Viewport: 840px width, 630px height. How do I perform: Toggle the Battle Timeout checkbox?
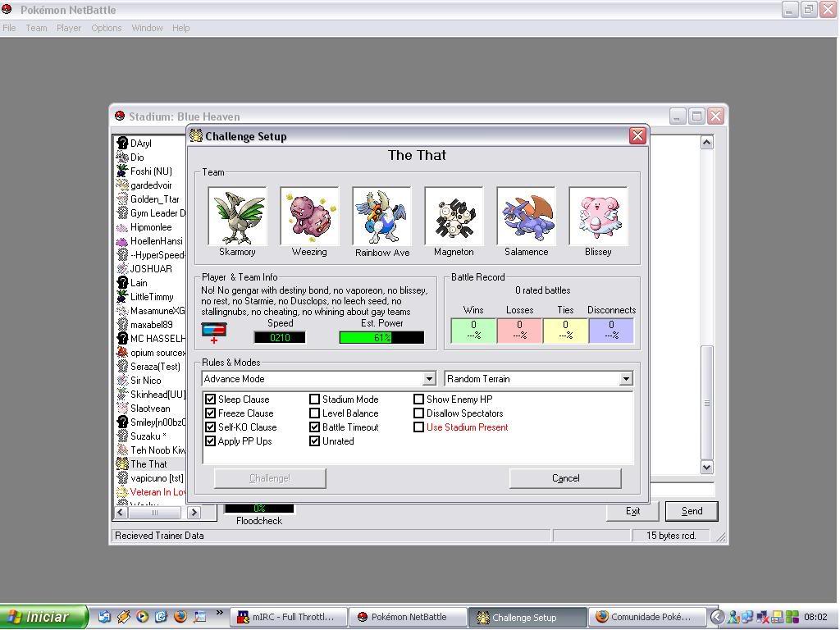pos(314,427)
